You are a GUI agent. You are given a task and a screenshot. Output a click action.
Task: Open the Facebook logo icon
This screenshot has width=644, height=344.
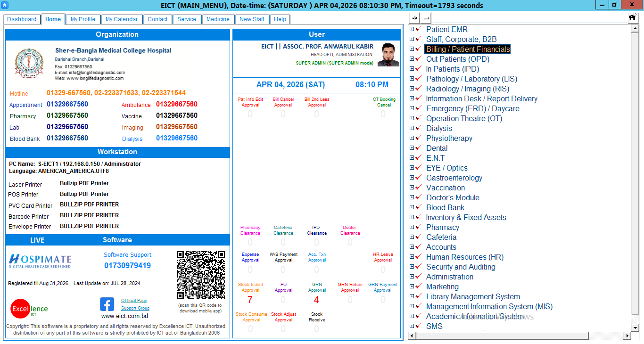pos(107,304)
